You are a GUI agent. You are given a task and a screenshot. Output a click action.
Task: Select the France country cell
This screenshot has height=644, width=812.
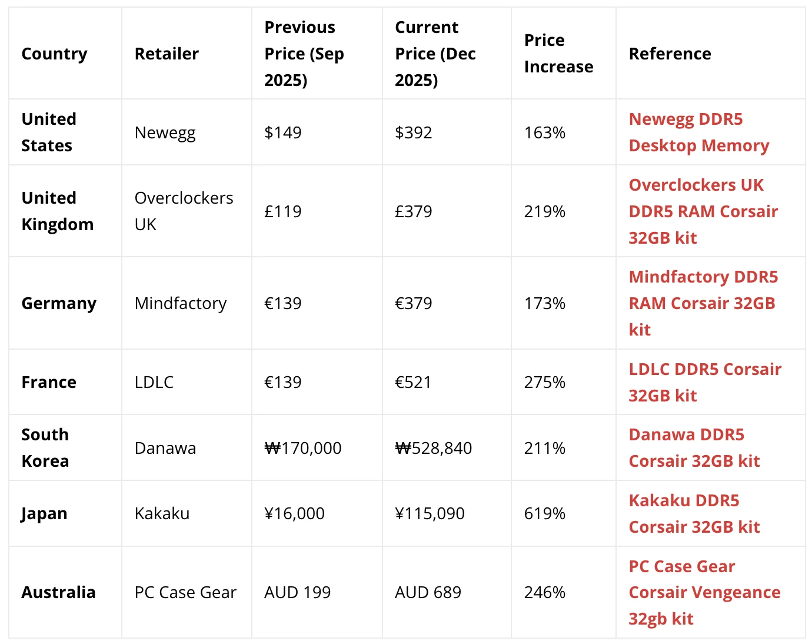coord(49,382)
